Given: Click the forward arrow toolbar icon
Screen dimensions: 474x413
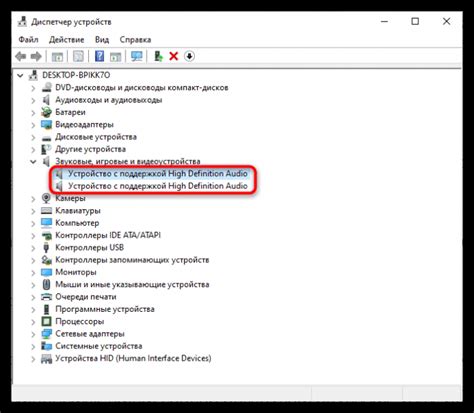Looking at the screenshot, I should (x=36, y=56).
